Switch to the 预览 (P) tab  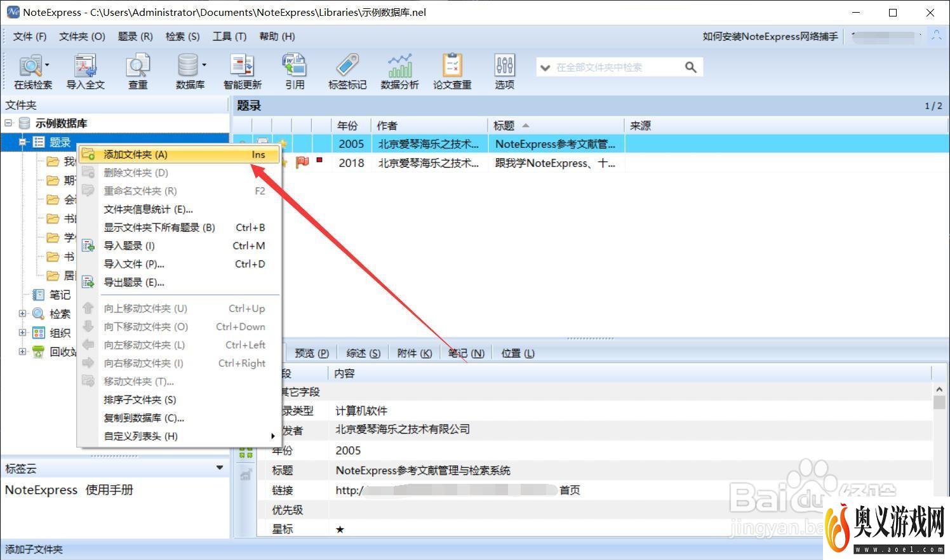point(312,353)
